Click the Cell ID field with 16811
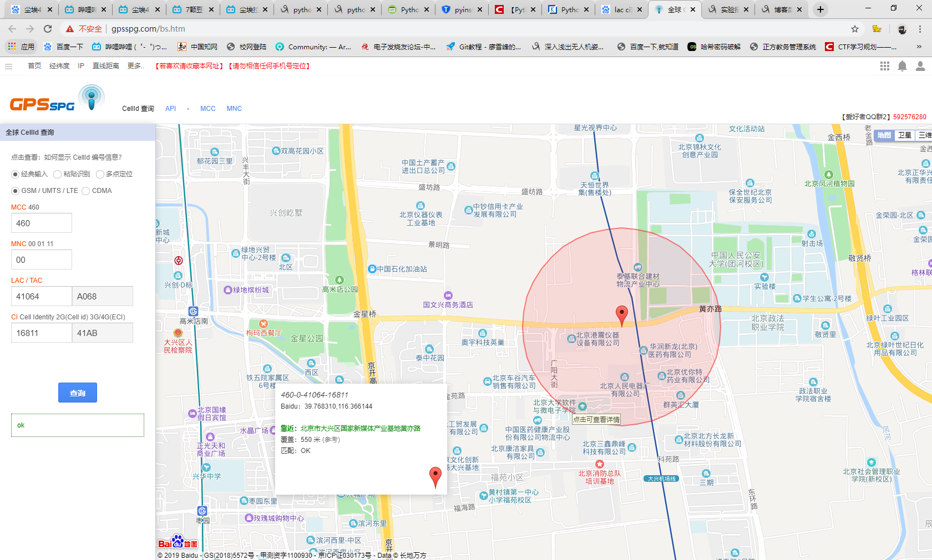The image size is (932, 560). [x=42, y=333]
